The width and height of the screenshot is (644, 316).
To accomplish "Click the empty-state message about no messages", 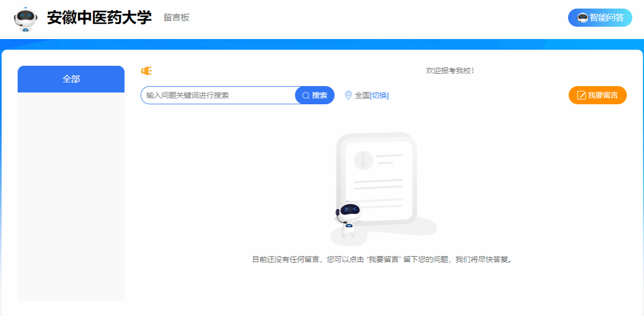I will pos(383,260).
